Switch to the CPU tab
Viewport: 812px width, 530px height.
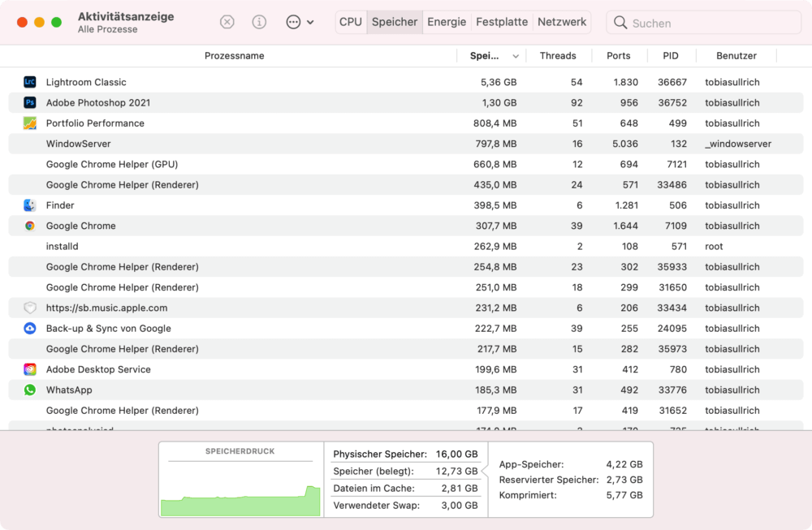tap(351, 22)
